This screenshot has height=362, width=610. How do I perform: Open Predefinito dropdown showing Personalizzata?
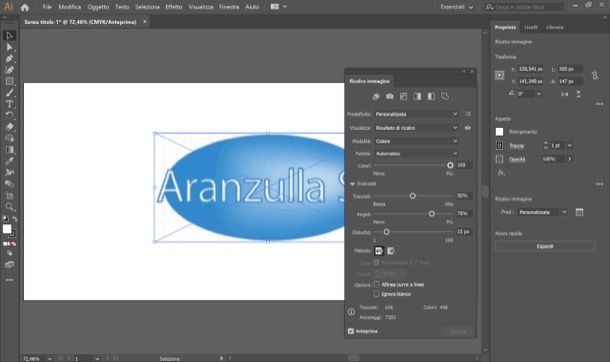[x=416, y=114]
